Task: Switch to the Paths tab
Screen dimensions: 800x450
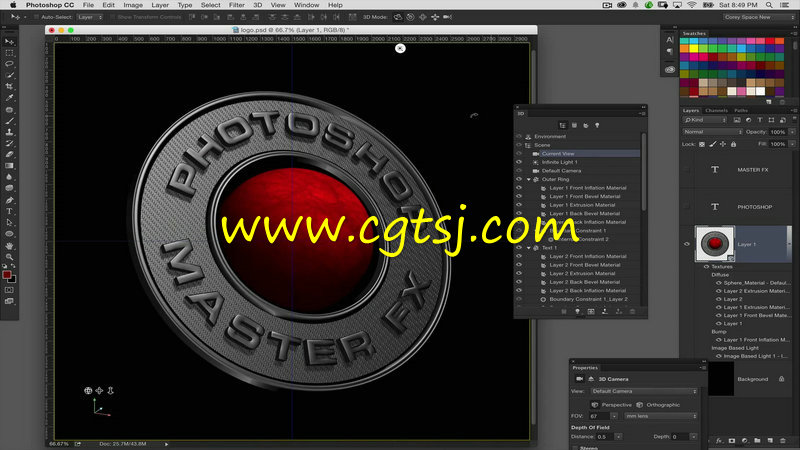Action: click(x=741, y=110)
